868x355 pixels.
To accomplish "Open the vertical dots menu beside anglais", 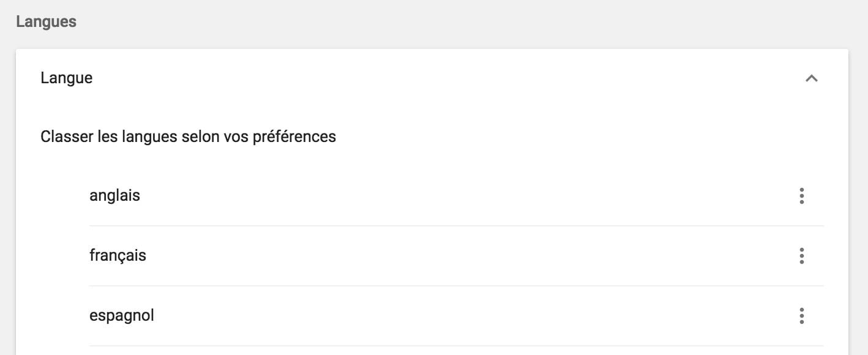I will click(801, 196).
